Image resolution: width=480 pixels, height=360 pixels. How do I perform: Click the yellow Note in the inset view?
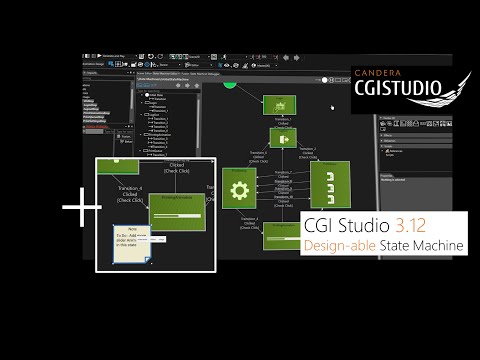pyautogui.click(x=132, y=244)
